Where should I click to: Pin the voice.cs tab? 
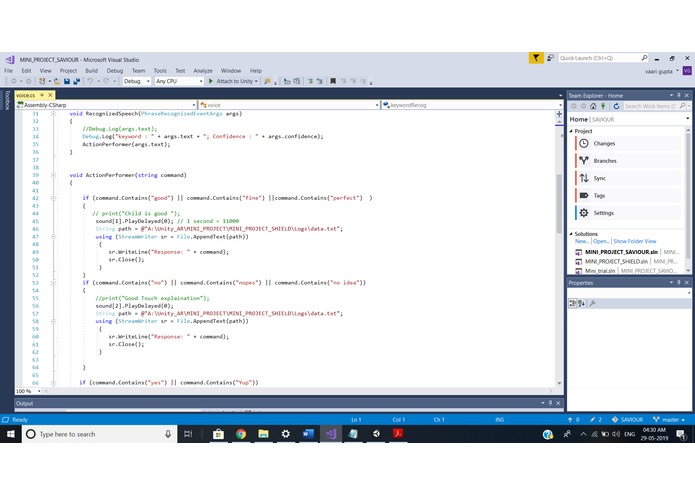(x=43, y=95)
